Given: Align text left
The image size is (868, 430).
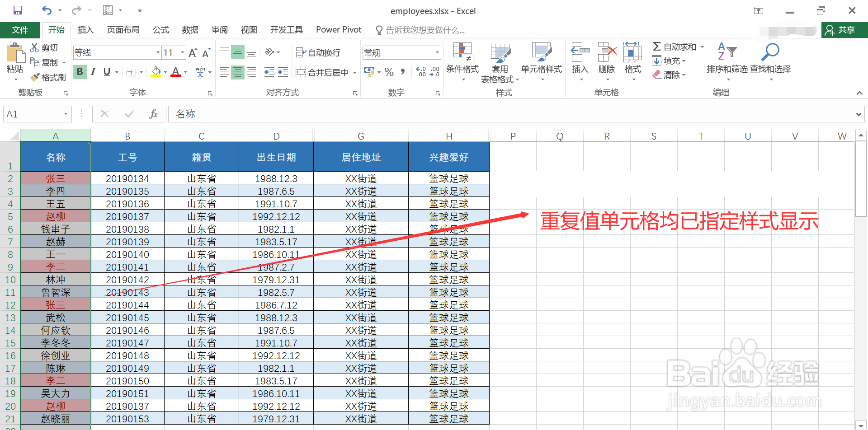Looking at the screenshot, I should click(224, 72).
